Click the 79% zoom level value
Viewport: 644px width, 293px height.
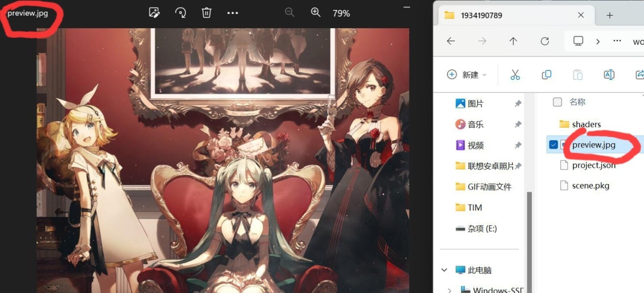pyautogui.click(x=341, y=14)
